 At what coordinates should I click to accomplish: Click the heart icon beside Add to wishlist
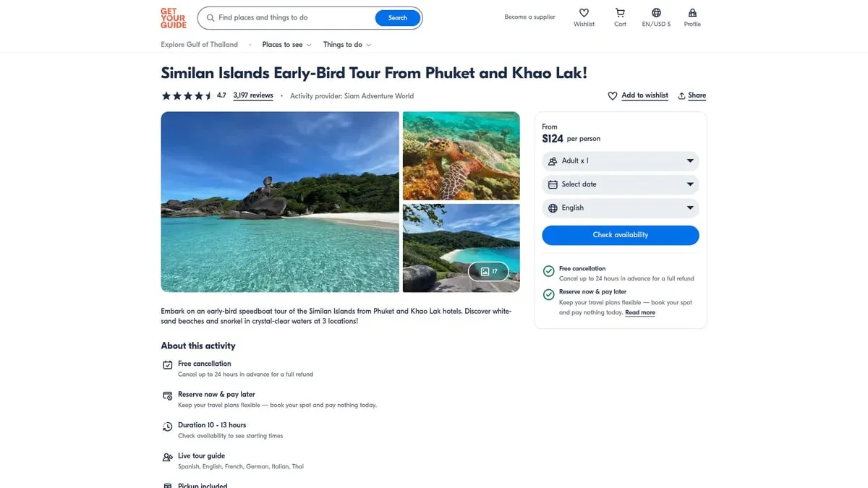613,95
